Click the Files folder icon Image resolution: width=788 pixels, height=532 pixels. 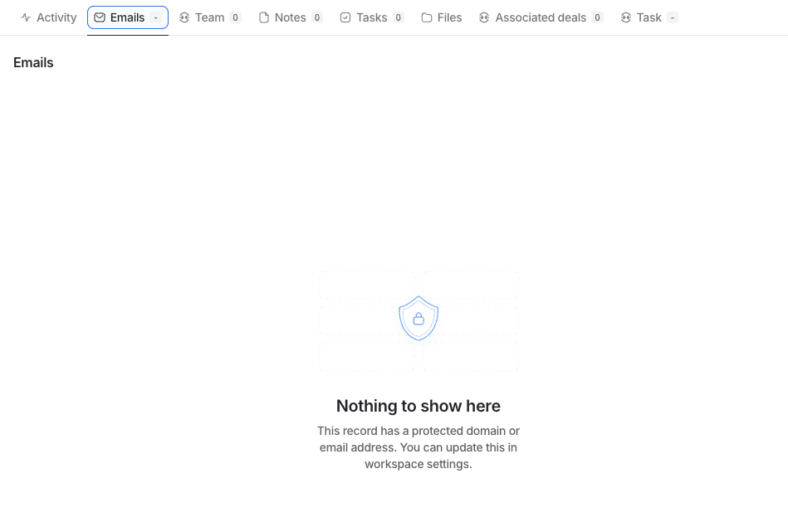[427, 17]
